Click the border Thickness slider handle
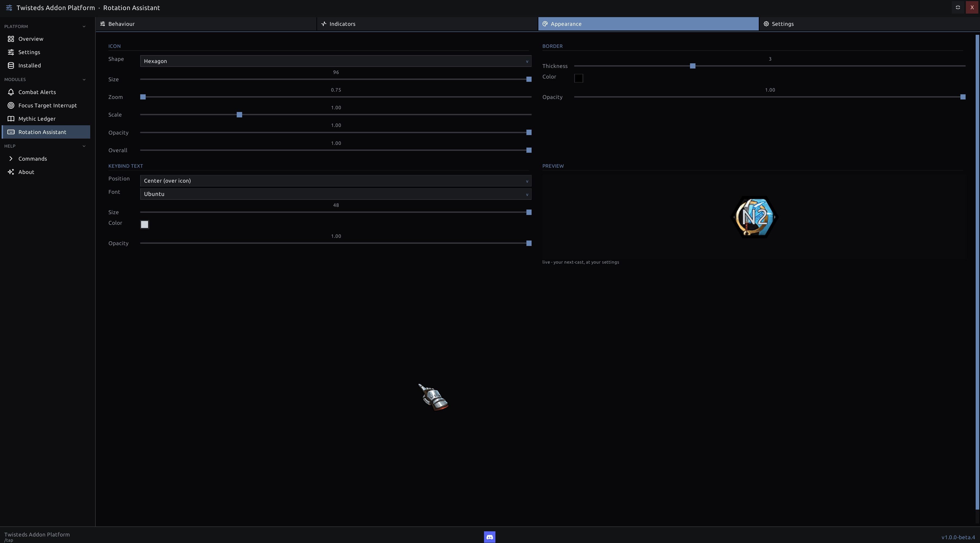This screenshot has width=980, height=543. (693, 66)
